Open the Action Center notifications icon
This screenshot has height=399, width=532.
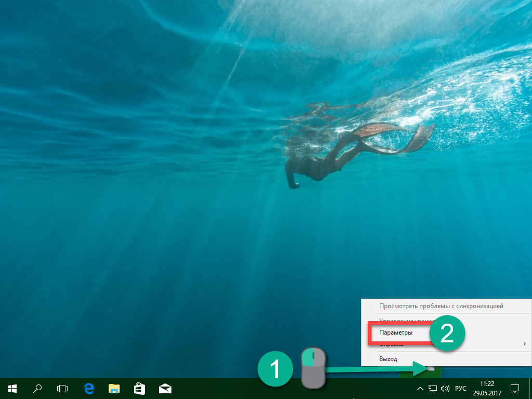[x=515, y=388]
